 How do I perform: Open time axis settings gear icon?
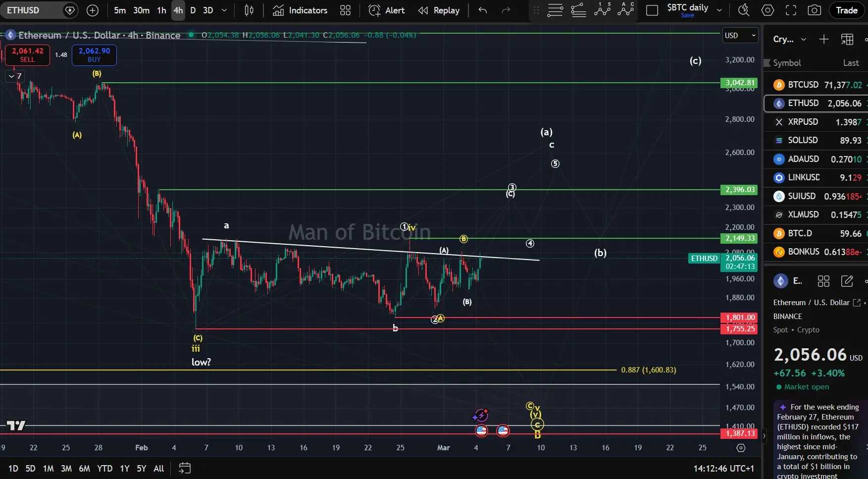click(741, 448)
